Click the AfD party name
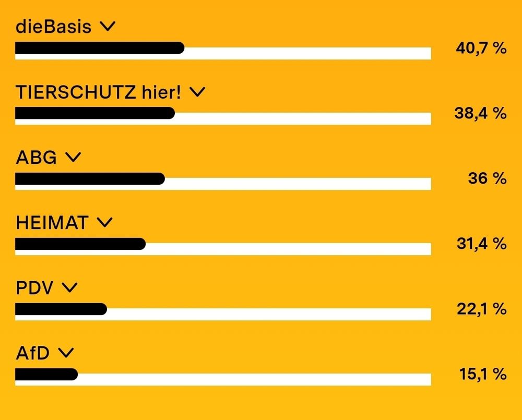522x420 pixels. [31, 353]
